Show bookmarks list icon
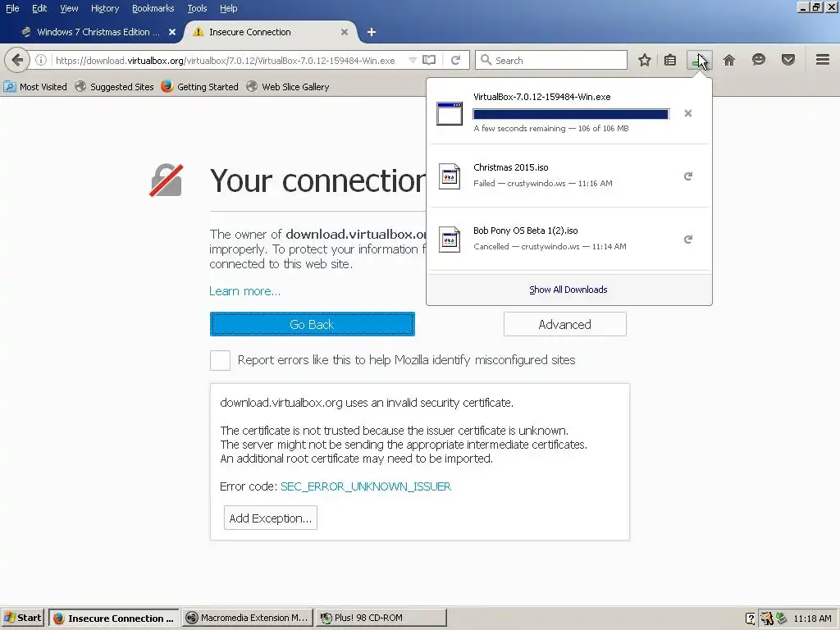This screenshot has height=630, width=840. tap(669, 60)
